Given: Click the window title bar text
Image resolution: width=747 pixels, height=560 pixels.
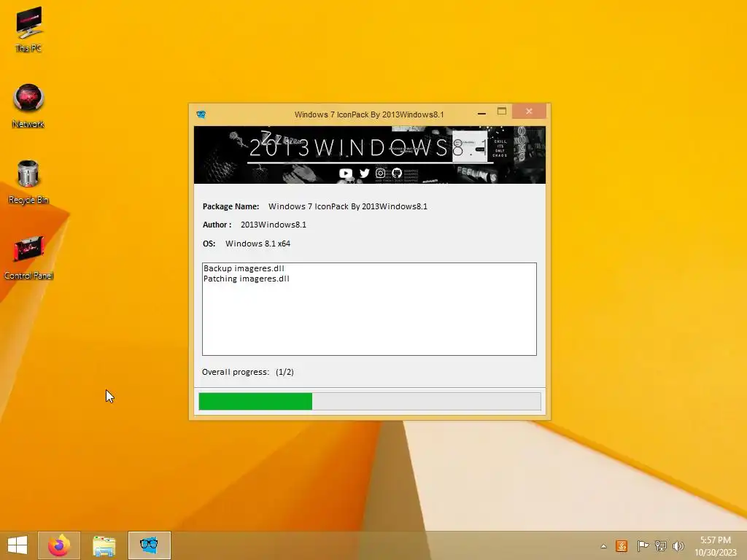Looking at the screenshot, I should pos(369,114).
